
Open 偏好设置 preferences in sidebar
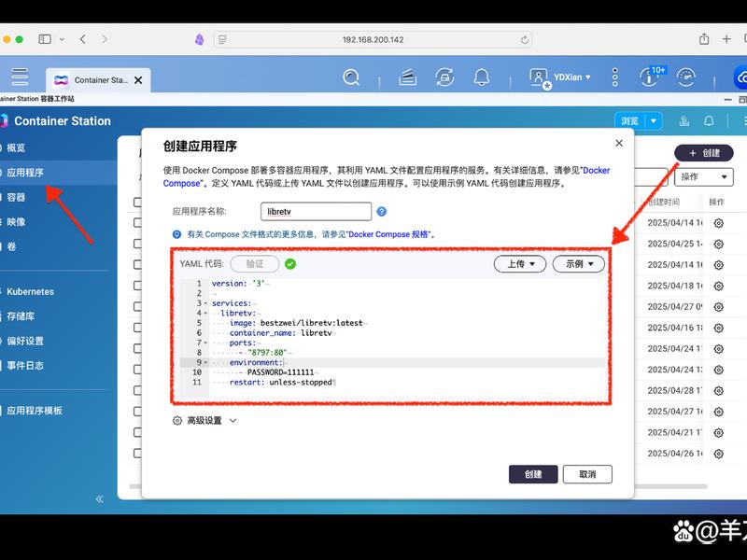[x=25, y=341]
